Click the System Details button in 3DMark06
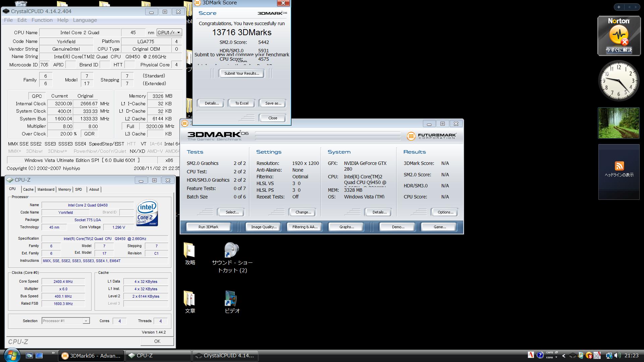Image resolution: width=644 pixels, height=362 pixels. click(x=379, y=212)
